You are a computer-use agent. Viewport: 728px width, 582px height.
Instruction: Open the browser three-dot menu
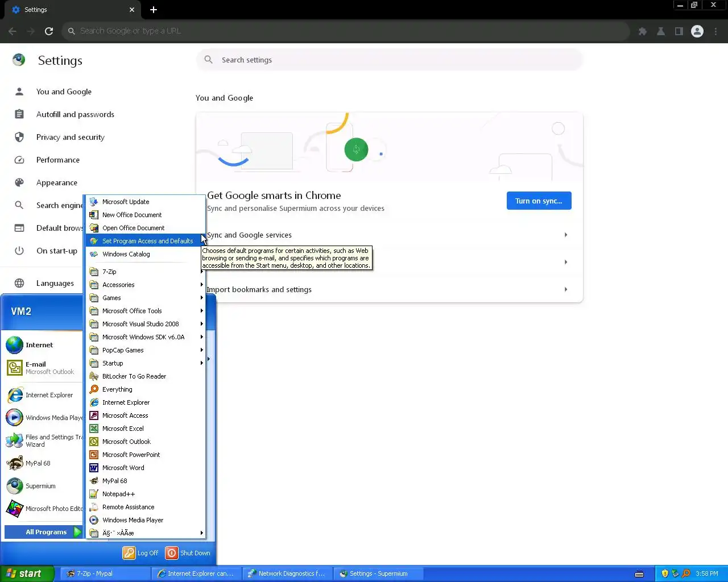click(716, 31)
